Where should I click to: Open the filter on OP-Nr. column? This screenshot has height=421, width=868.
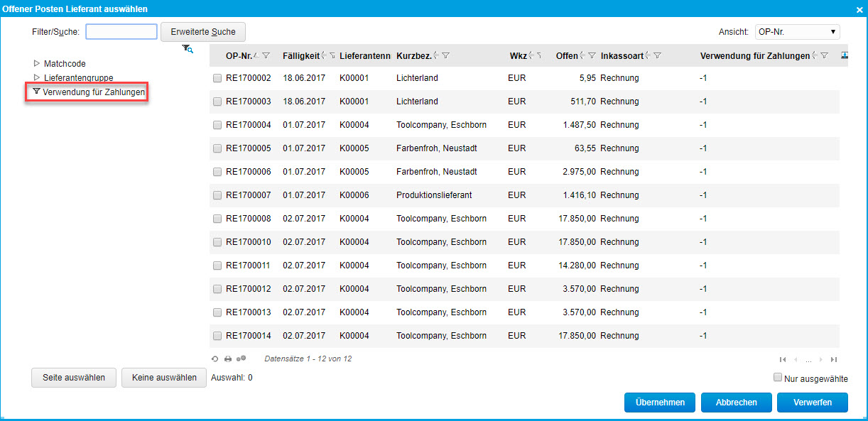(266, 56)
